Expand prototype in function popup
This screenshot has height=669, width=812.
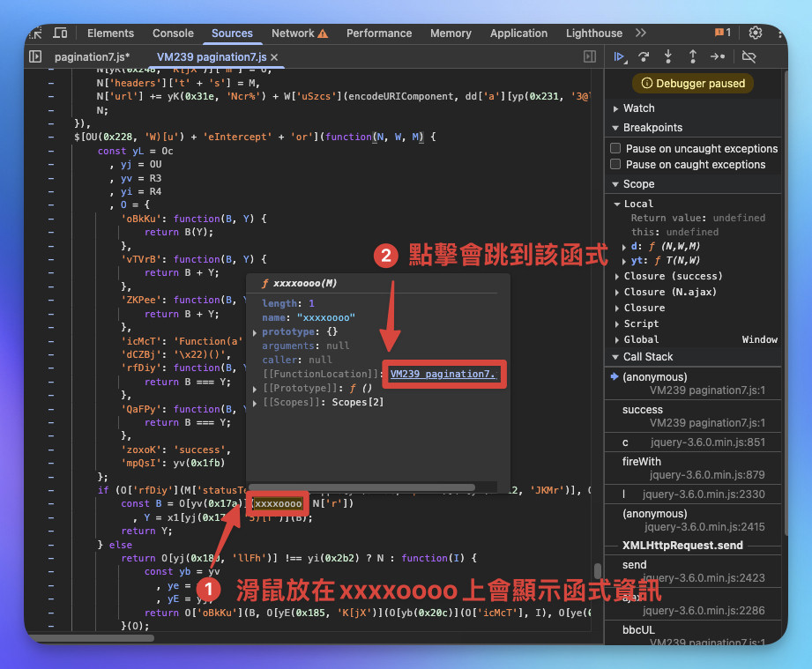[255, 332]
